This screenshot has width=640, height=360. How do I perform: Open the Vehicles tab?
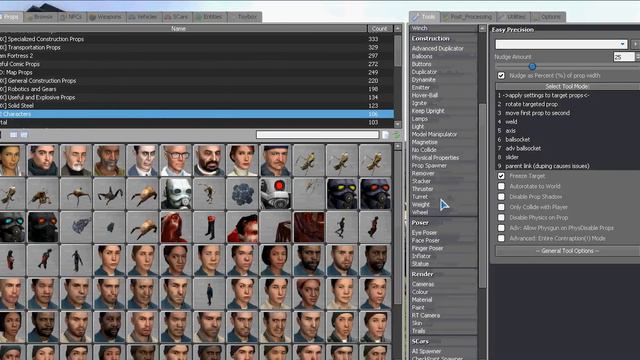click(x=144, y=17)
